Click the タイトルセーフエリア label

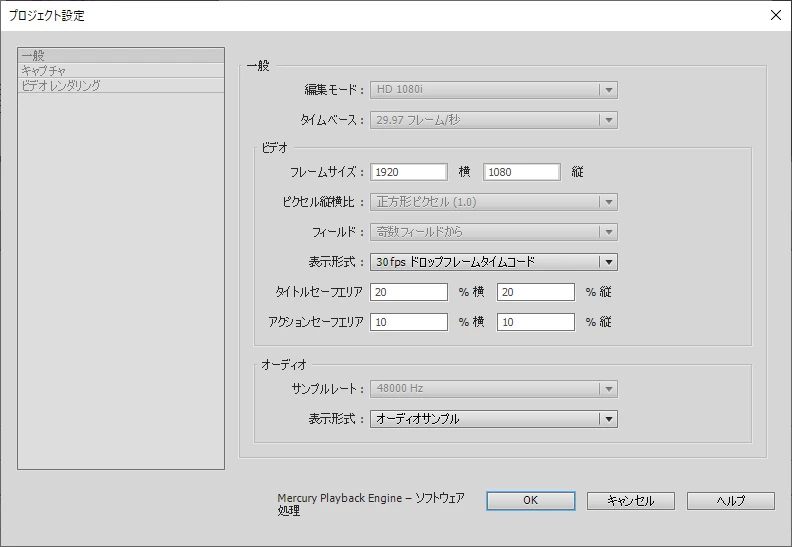click(x=319, y=292)
